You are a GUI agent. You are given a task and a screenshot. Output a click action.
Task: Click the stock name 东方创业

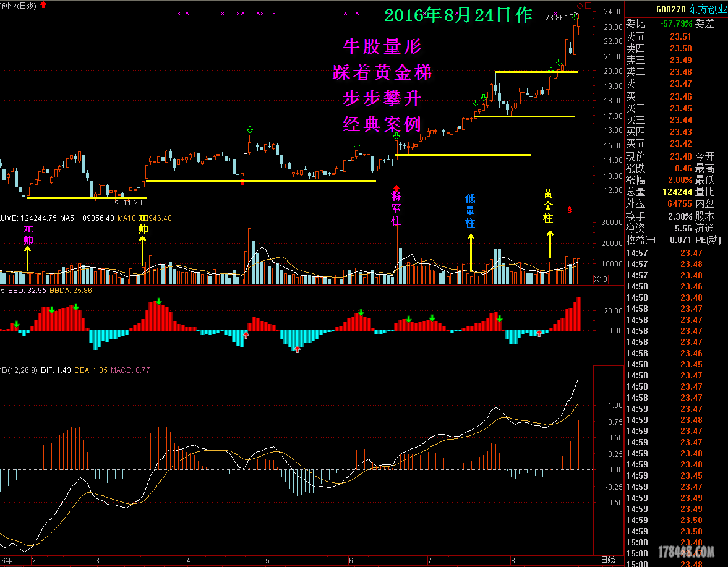[709, 9]
